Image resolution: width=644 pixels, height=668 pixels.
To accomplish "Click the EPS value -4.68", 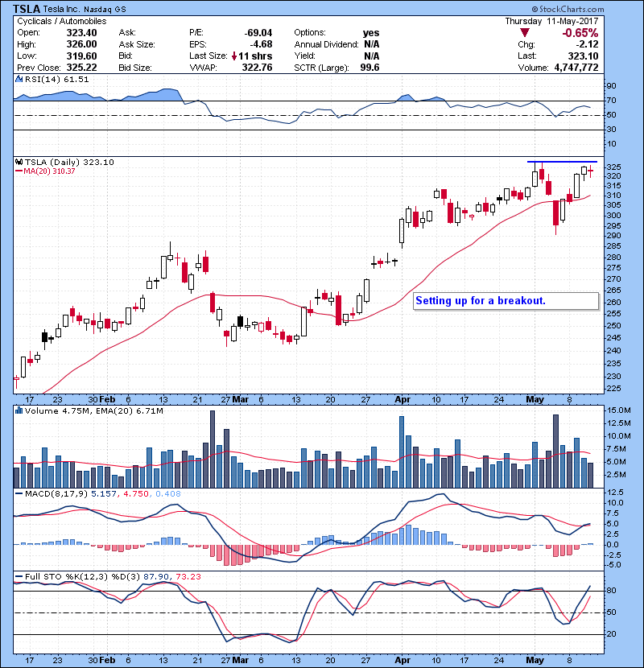I will 261,44.
